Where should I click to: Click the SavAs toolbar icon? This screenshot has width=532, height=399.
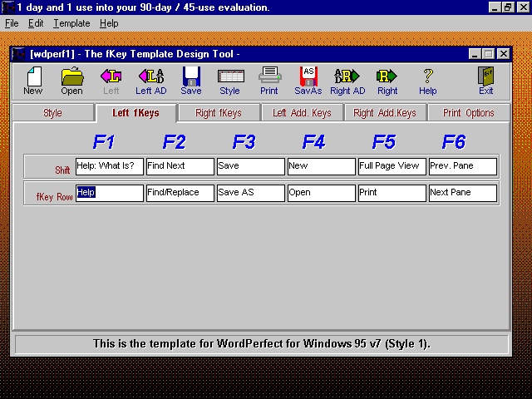[x=308, y=81]
